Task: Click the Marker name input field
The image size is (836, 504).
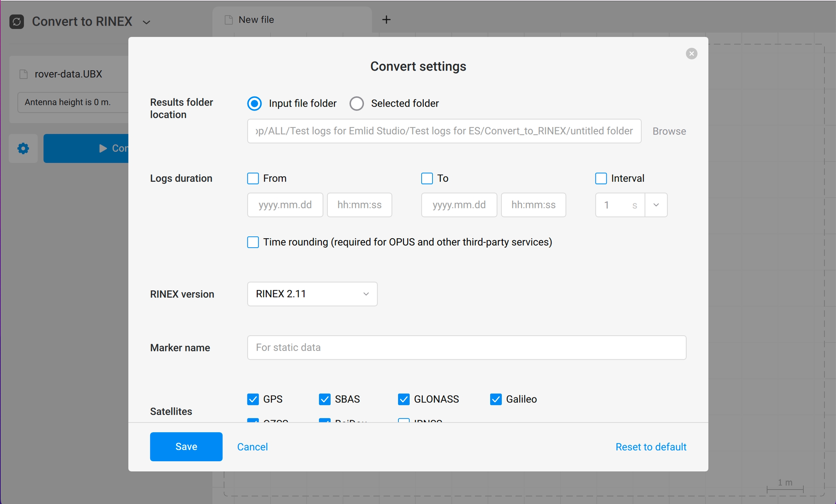Action: pyautogui.click(x=466, y=347)
